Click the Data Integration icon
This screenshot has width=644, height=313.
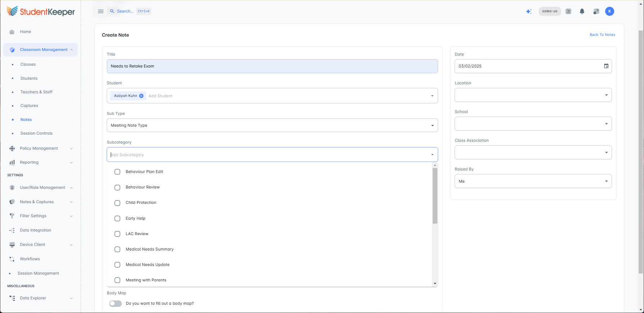12,230
